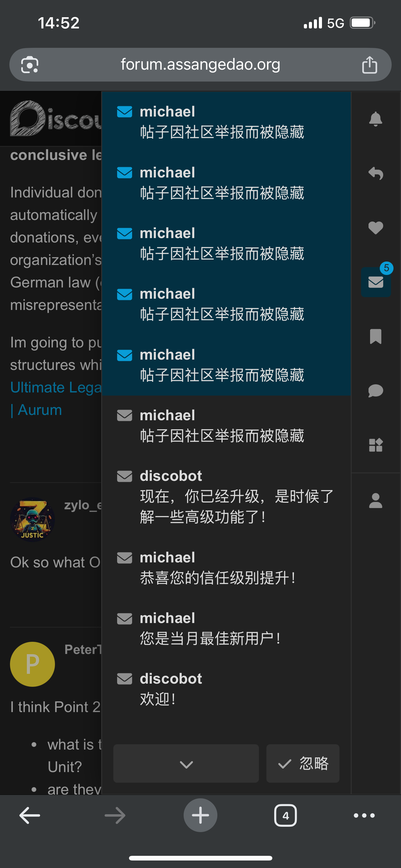Open the other notifications shapes icon
Image resolution: width=401 pixels, height=868 pixels.
click(375, 445)
